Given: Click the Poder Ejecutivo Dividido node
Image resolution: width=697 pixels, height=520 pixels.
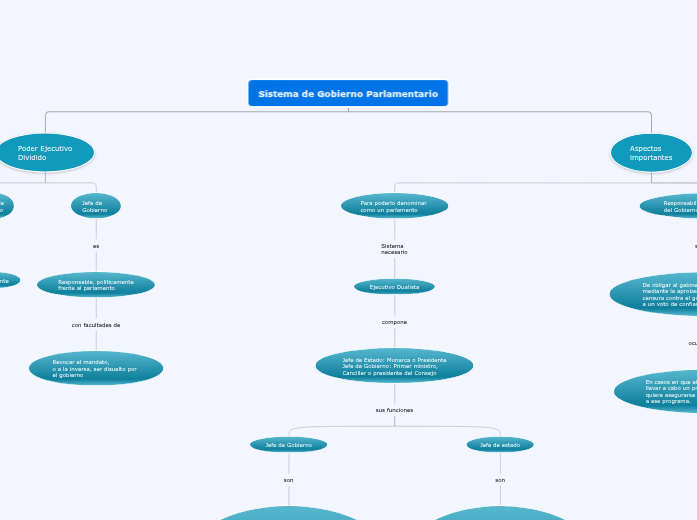Looking at the screenshot, I should point(45,153).
